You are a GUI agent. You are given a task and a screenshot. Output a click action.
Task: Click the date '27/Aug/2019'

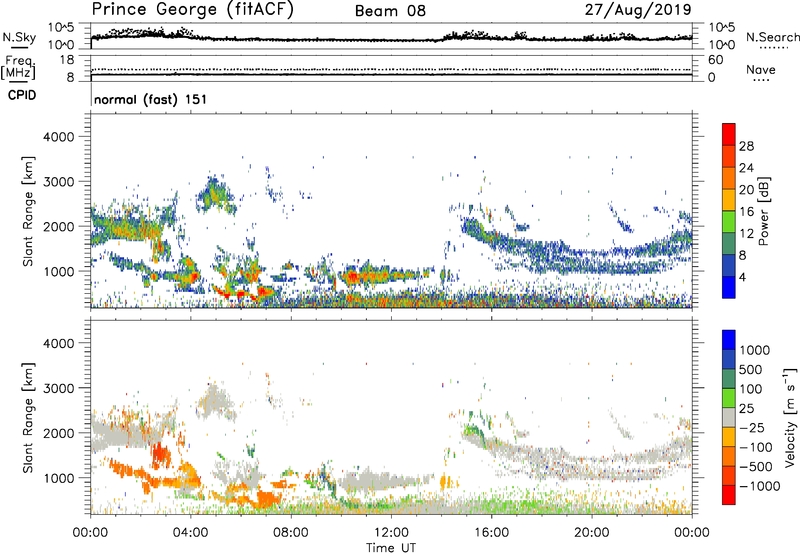tap(638, 10)
